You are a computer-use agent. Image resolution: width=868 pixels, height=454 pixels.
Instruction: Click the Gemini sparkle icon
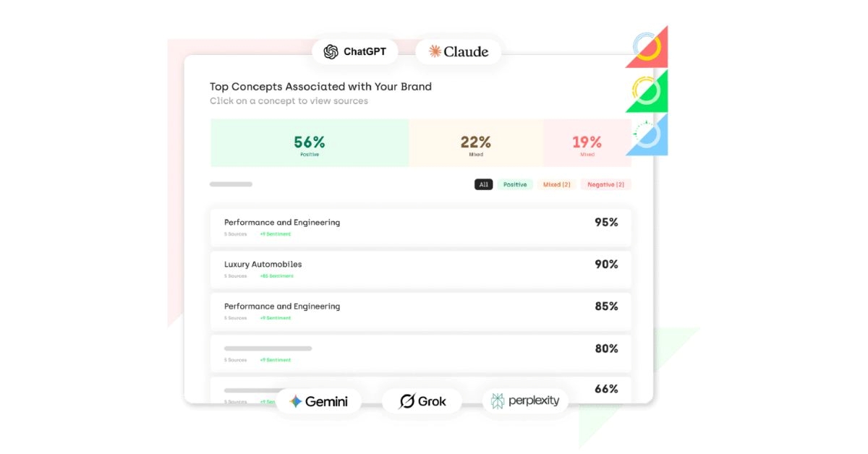pyautogui.click(x=295, y=401)
